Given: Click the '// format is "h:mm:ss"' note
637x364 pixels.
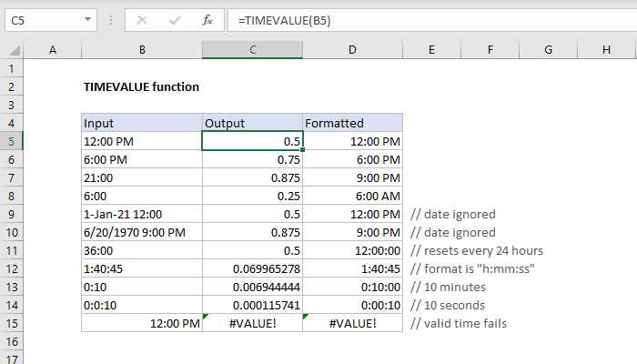Looking at the screenshot, I should pos(472,269).
